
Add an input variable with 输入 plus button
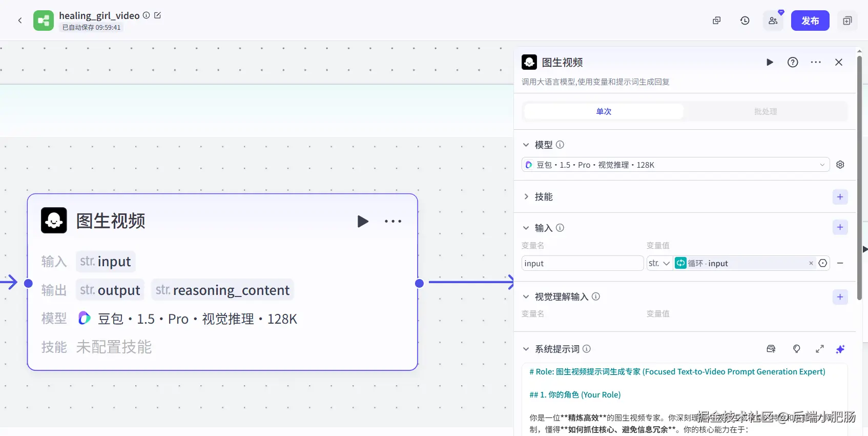(x=840, y=227)
